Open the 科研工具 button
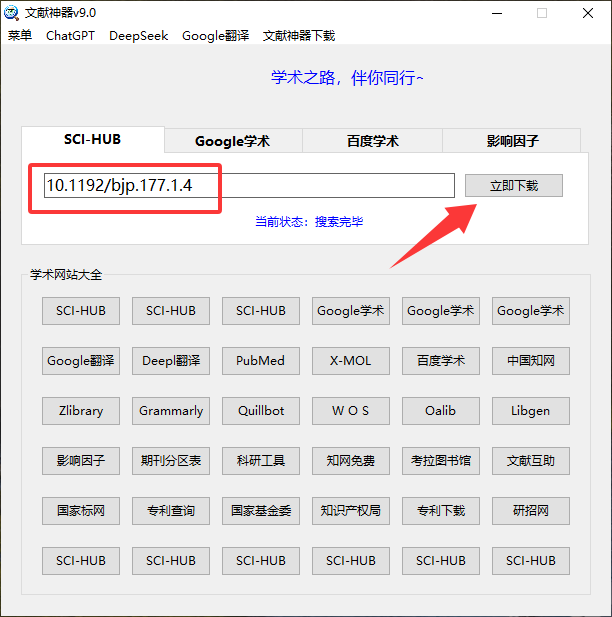This screenshot has width=612, height=617. pos(261,461)
